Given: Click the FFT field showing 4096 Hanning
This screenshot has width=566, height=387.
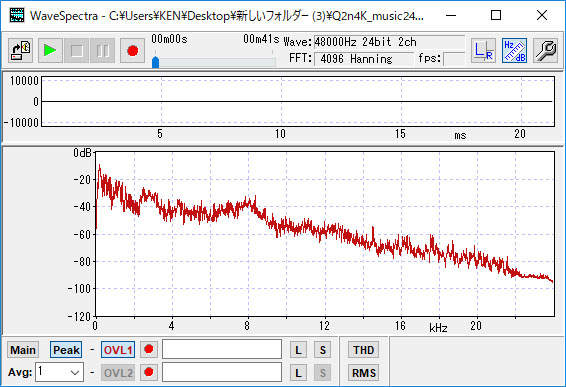Looking at the screenshot, I should point(364,58).
